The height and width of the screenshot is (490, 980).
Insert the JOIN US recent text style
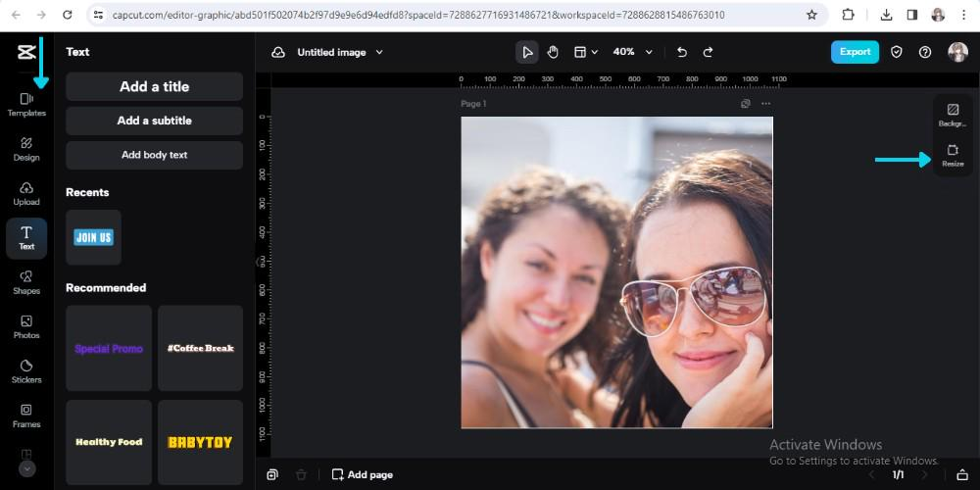(x=94, y=237)
